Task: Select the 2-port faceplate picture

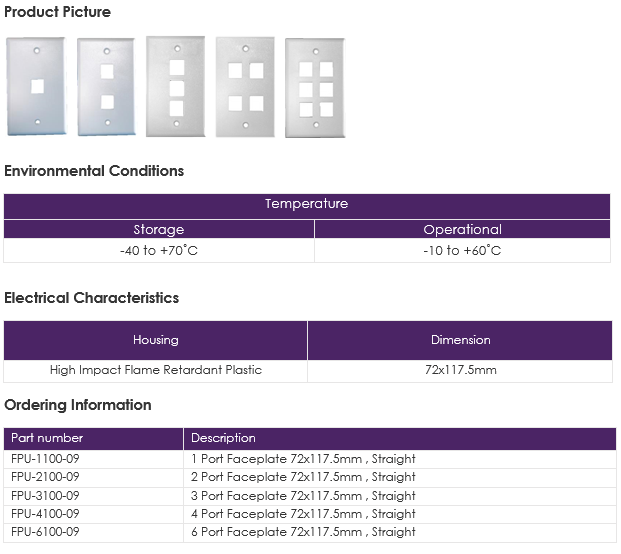Action: [107, 87]
